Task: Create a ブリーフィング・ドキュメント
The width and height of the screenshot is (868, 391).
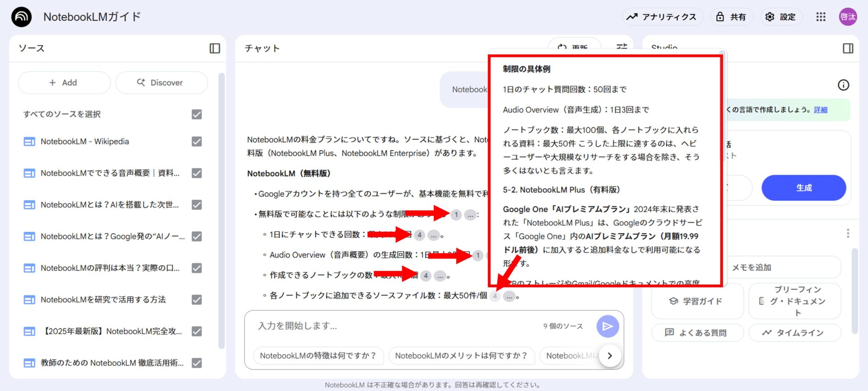Action: point(795,301)
